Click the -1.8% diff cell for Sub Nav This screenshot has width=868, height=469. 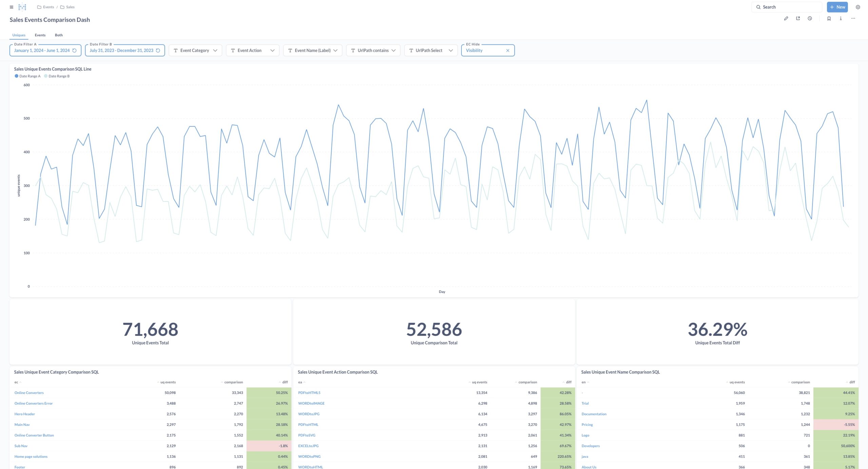coord(269,446)
